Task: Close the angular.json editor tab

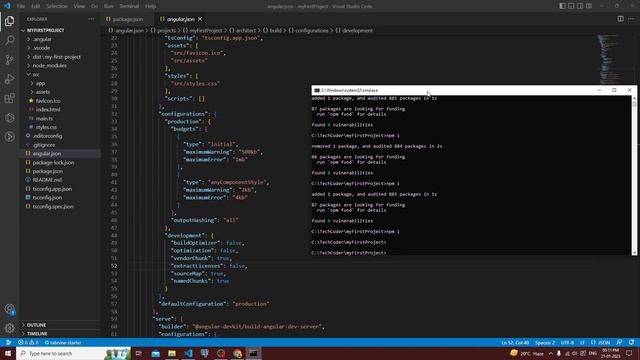Action: coord(200,19)
